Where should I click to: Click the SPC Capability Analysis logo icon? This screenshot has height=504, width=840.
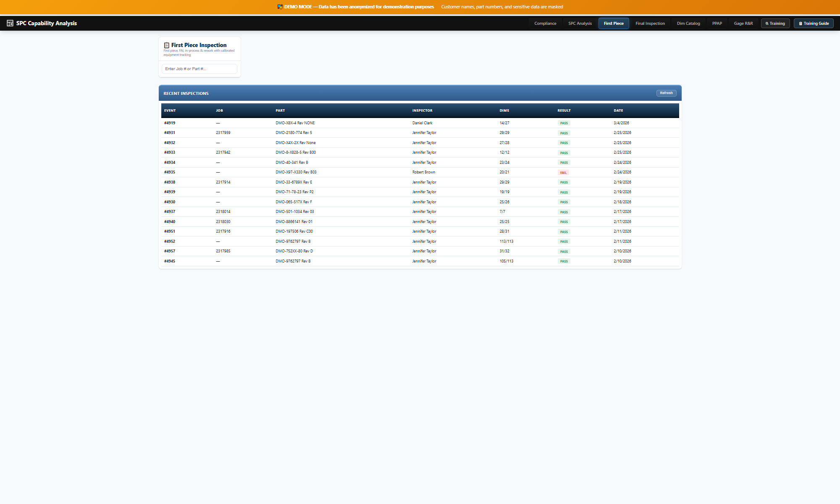10,24
